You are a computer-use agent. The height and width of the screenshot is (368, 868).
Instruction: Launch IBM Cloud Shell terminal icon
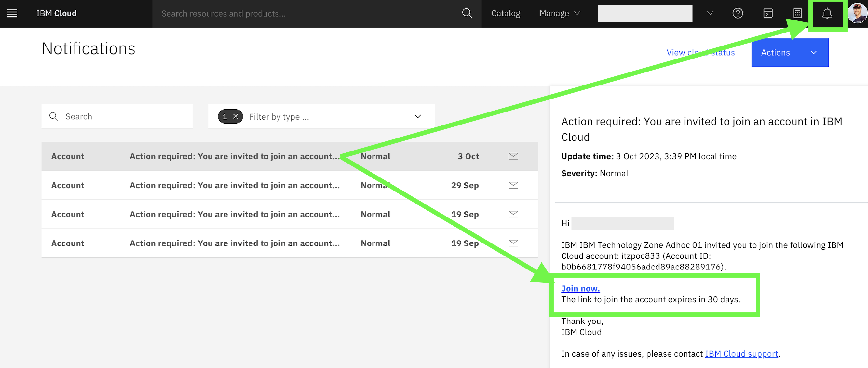coord(767,13)
